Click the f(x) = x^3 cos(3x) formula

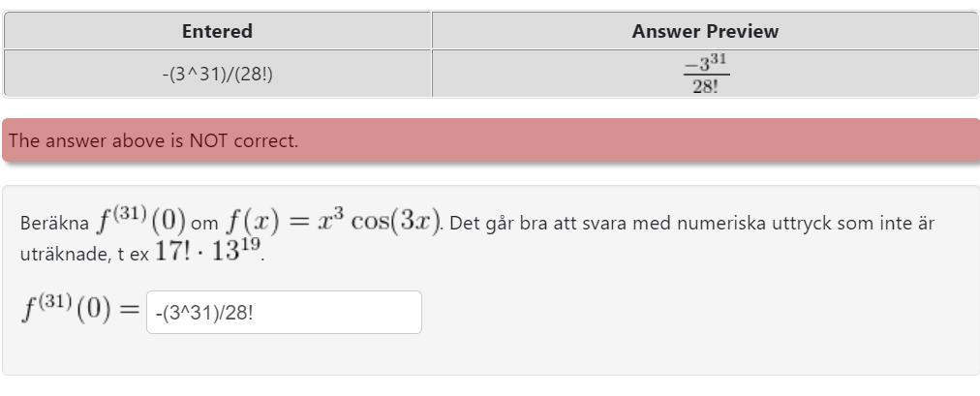332,221
